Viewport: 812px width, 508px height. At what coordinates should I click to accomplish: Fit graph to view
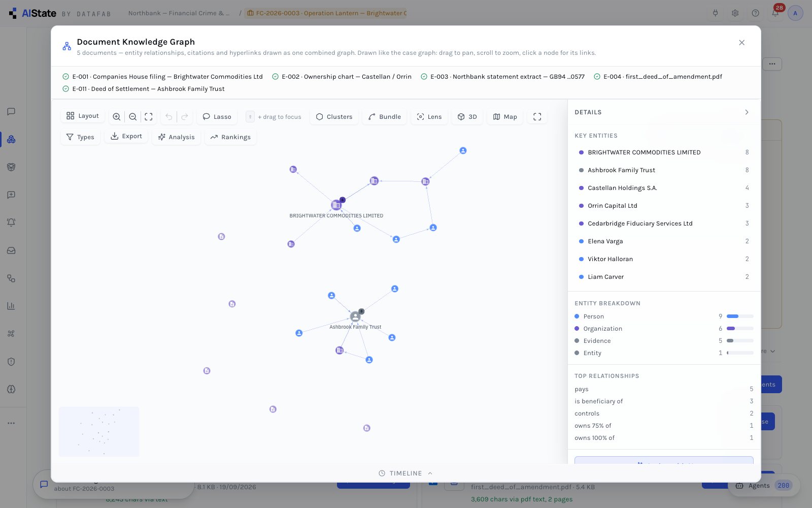pyautogui.click(x=149, y=117)
